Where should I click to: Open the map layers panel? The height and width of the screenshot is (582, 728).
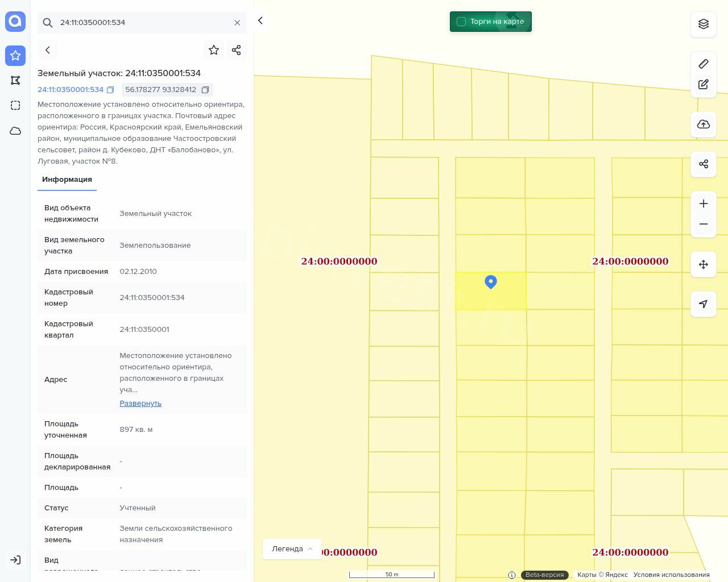pos(704,24)
